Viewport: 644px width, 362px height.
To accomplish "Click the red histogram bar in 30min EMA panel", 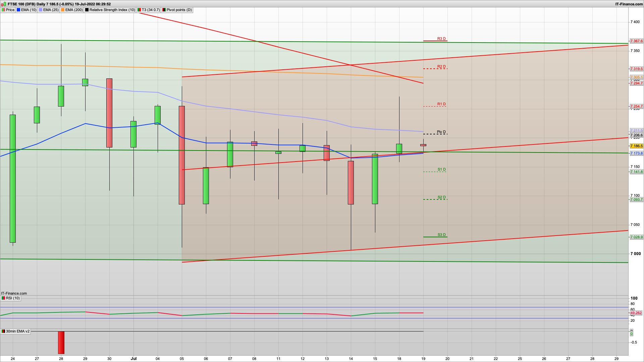I will point(61,343).
